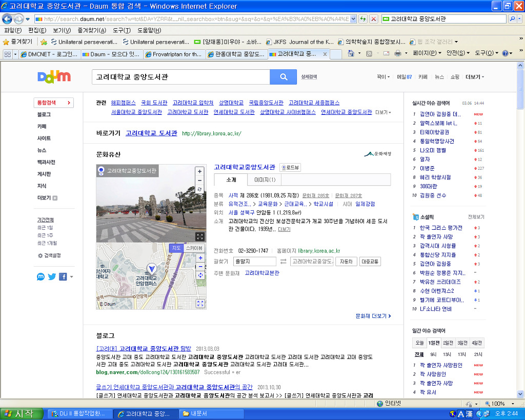This screenshot has height=420, width=525.
Task: Zoom in the map with plus icon
Action: tap(200, 258)
